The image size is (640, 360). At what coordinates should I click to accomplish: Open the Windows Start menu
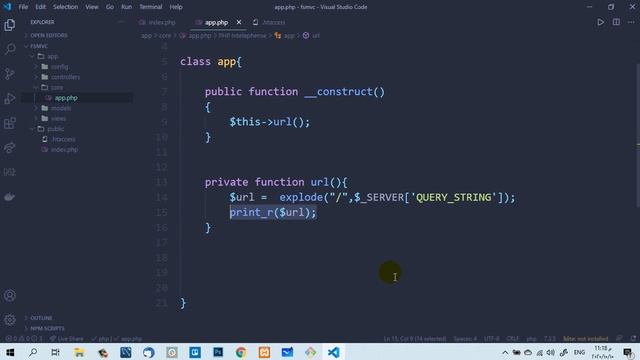point(10,352)
